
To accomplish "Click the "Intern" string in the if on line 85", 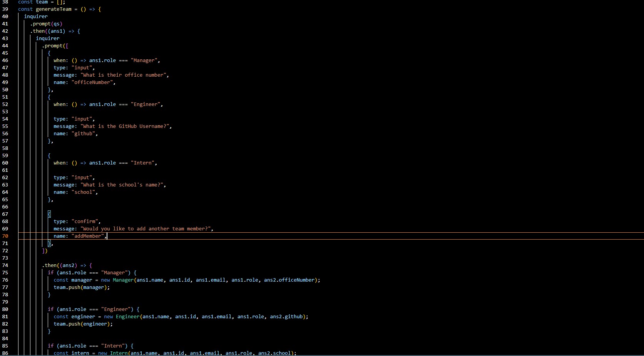I will pyautogui.click(x=113, y=346).
